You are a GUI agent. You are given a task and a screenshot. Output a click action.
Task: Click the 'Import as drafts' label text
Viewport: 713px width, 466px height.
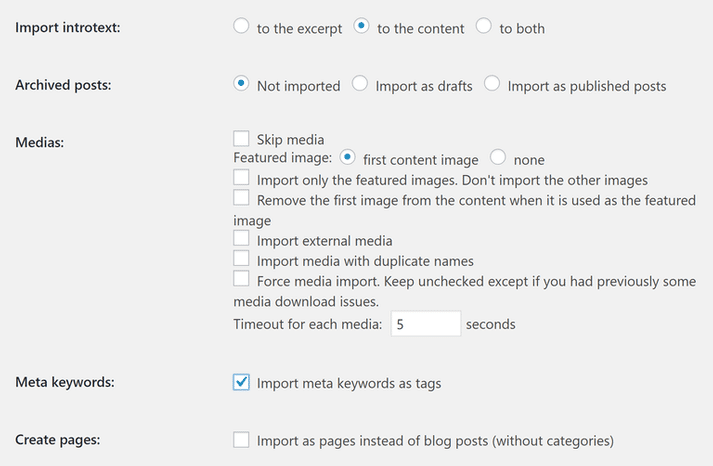tap(424, 86)
